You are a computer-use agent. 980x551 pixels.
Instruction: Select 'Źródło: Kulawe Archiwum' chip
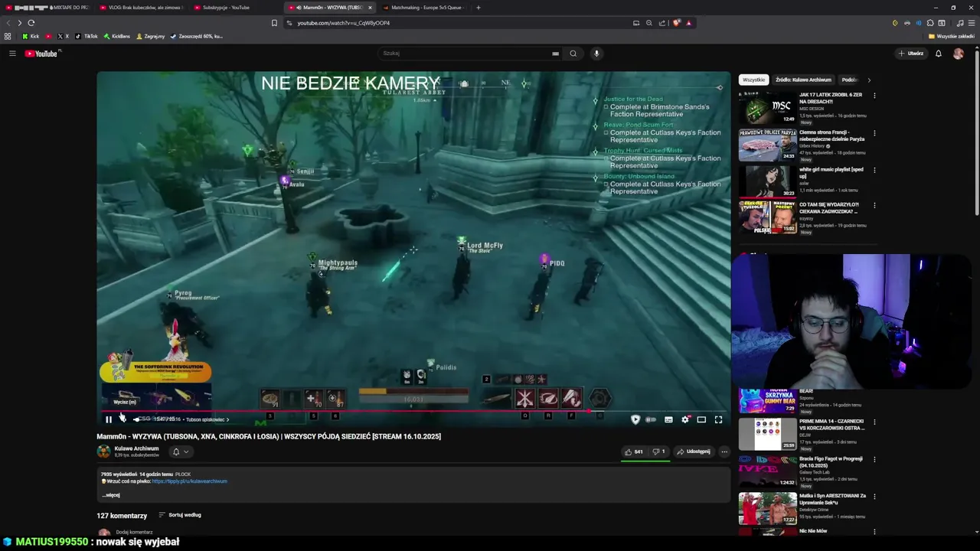coord(803,80)
